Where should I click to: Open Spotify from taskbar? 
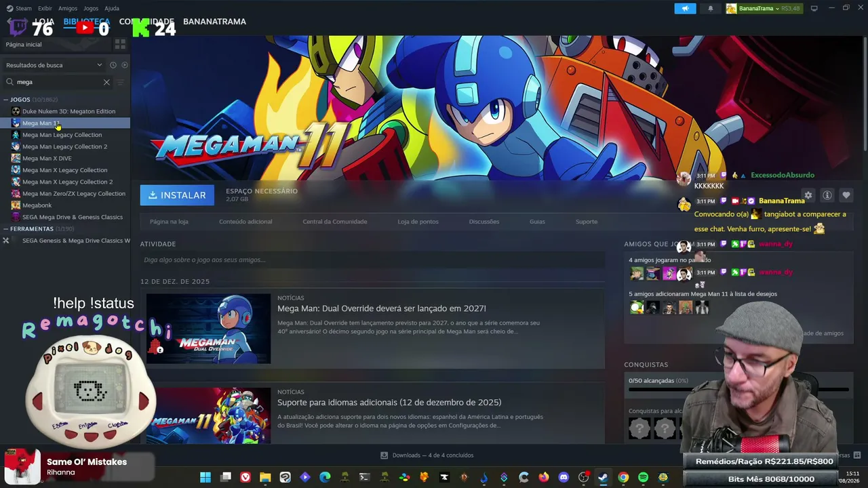click(x=643, y=477)
